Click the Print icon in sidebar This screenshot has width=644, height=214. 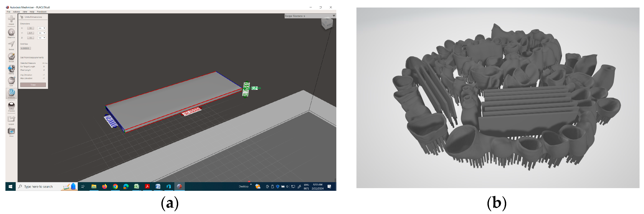(x=11, y=131)
